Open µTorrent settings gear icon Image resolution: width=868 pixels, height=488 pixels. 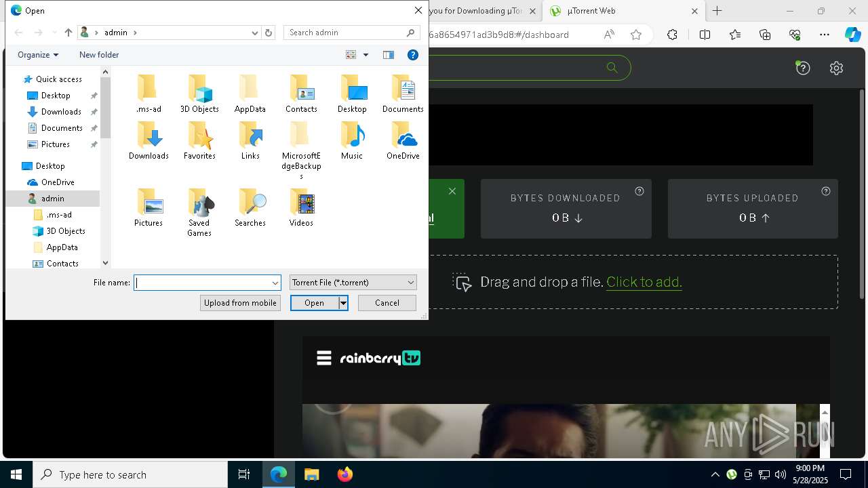point(836,68)
